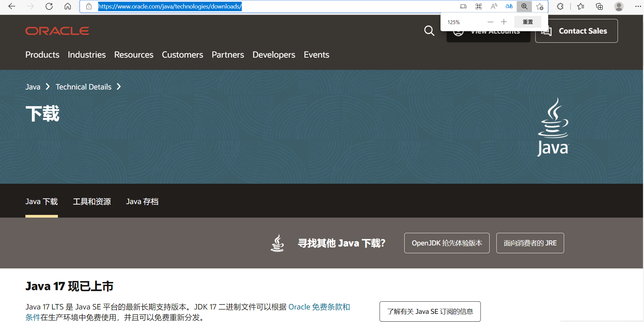Click the Java logo in the banner
Viewport: 644px width, 322px height.
click(x=553, y=127)
